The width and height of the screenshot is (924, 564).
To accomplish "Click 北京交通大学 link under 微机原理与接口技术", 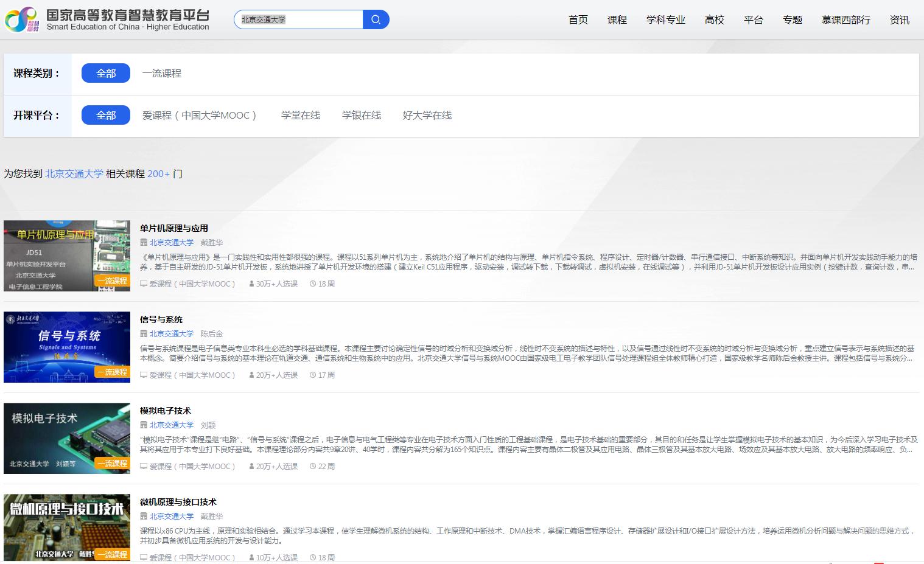I will (172, 517).
